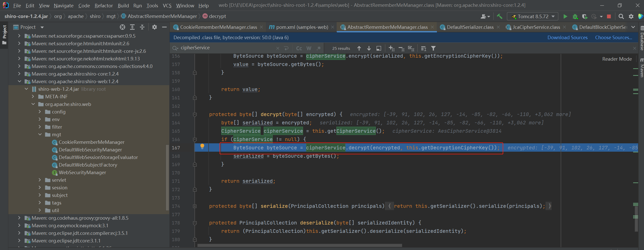This screenshot has height=250, width=644.
Task: Click editor horizontal scrollbar
Action: pos(300,245)
